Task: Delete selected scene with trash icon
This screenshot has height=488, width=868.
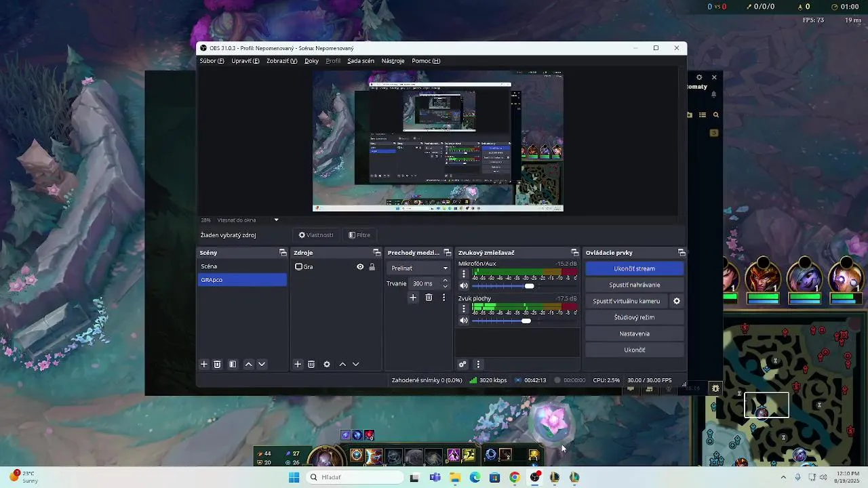Action: 217,364
